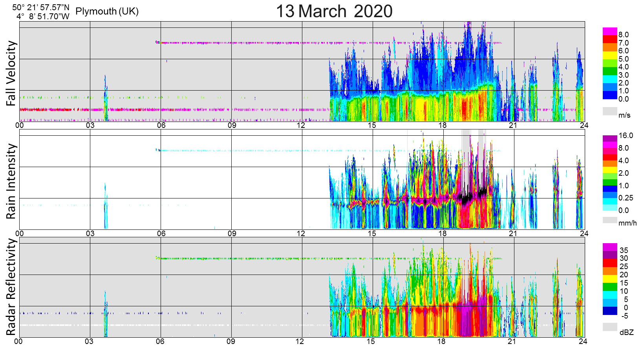Click the Radar Reflectivity axis label
The image size is (644, 353).
coord(11,287)
